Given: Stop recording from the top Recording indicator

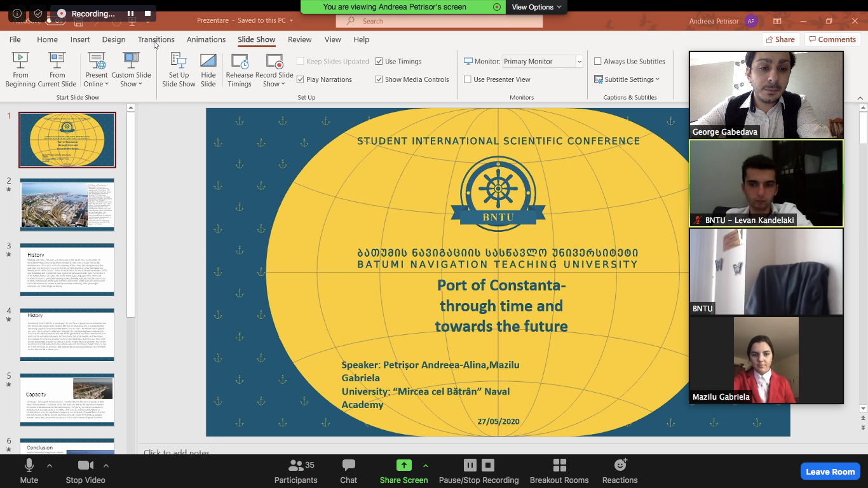Looking at the screenshot, I should pos(148,13).
